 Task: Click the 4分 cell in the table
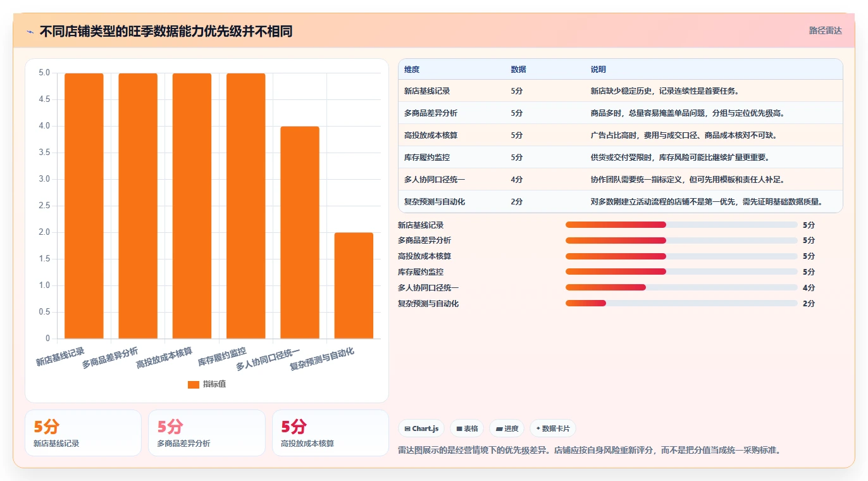517,180
